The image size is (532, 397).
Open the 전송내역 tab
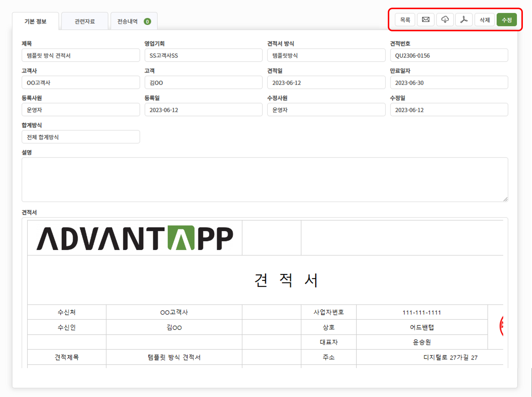(x=134, y=21)
